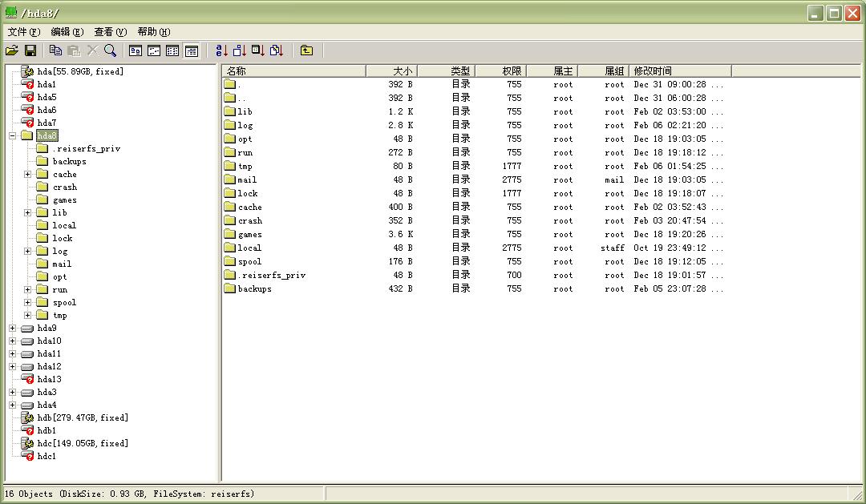Select the local row in the file list
Viewport: 866px width, 504px height.
475,248
